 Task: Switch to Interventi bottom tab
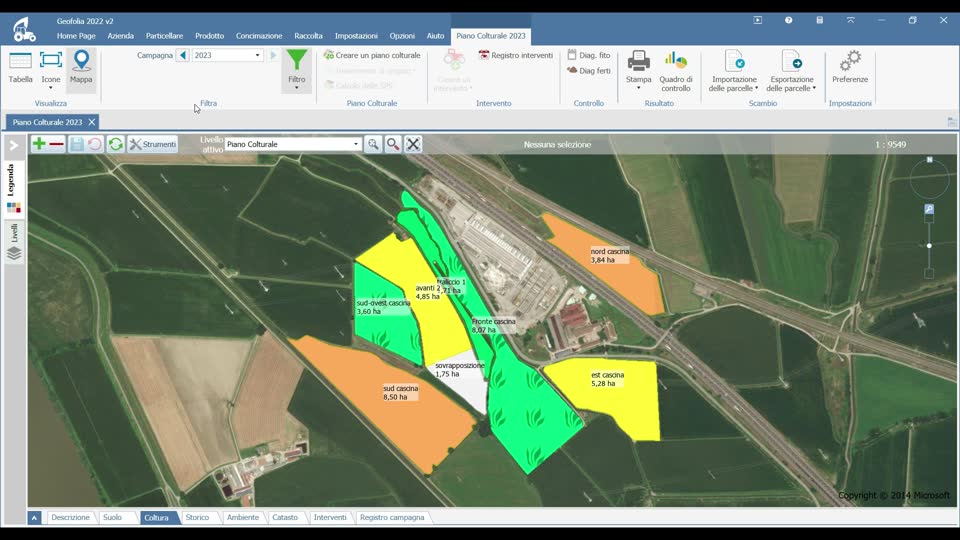(330, 517)
